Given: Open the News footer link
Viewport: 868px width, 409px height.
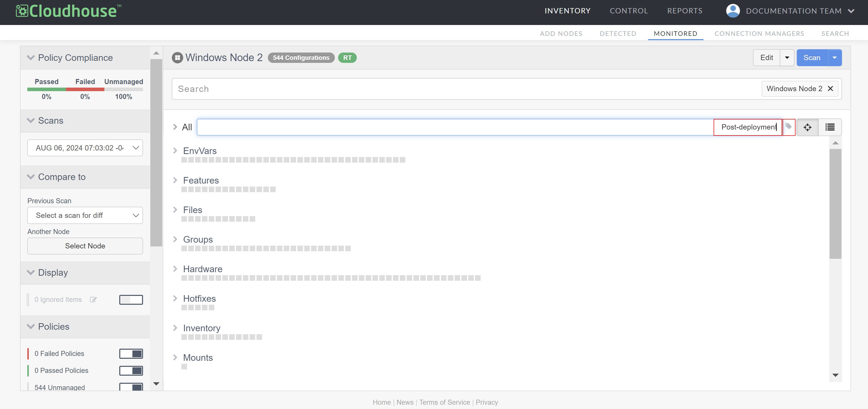Looking at the screenshot, I should (405, 402).
